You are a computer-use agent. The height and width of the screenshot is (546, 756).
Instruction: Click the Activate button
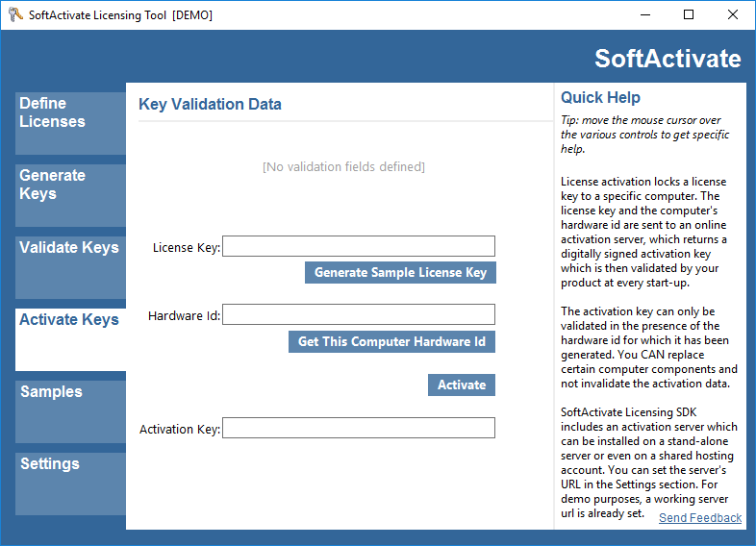pos(462,385)
